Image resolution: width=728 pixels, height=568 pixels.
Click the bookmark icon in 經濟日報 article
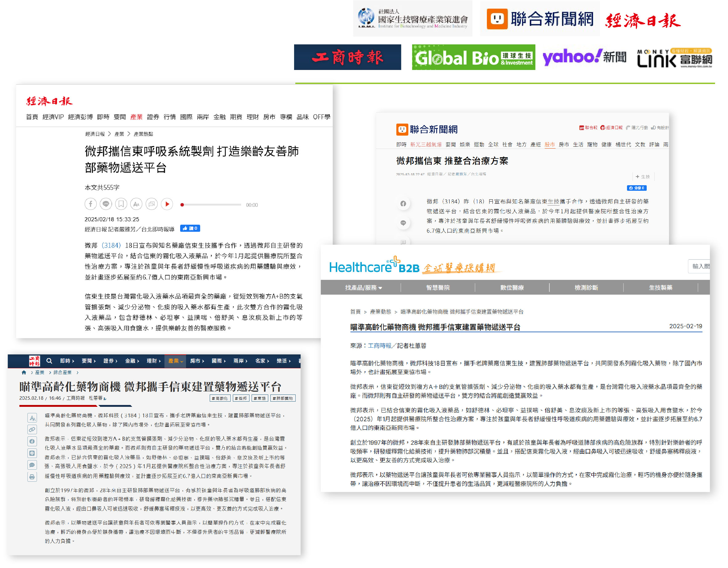121,204
